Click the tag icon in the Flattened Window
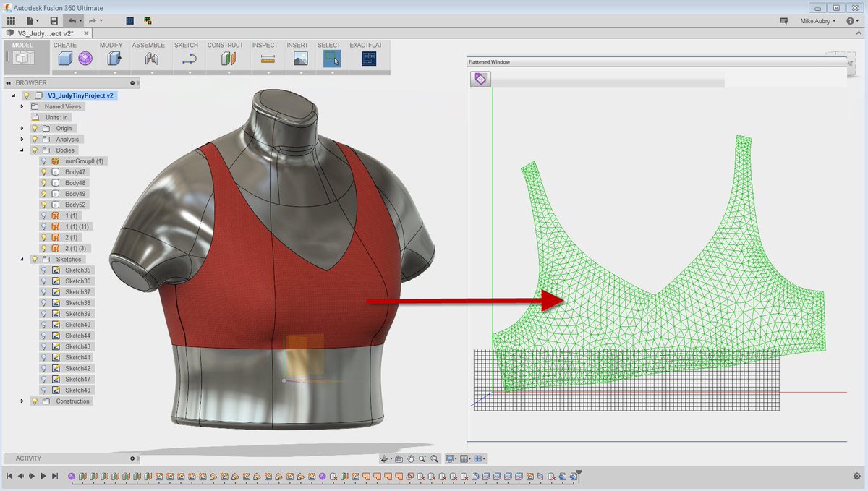Image resolution: width=868 pixels, height=491 pixels. pyautogui.click(x=480, y=80)
